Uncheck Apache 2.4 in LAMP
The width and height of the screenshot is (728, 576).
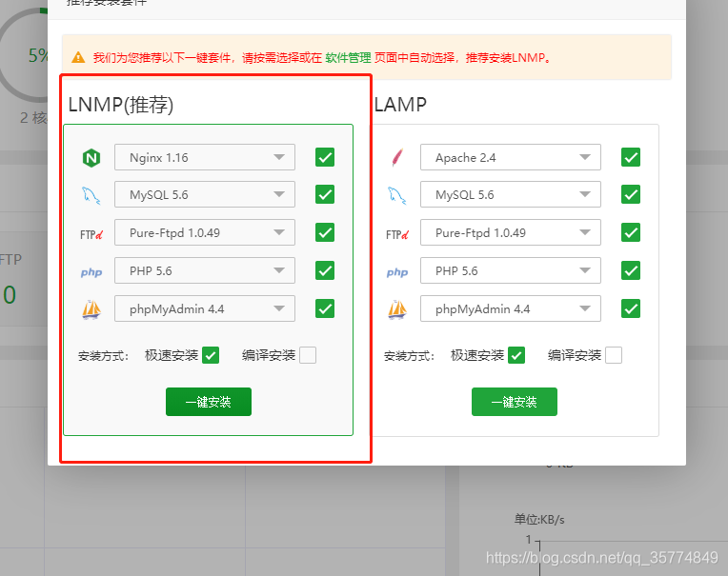tap(631, 157)
